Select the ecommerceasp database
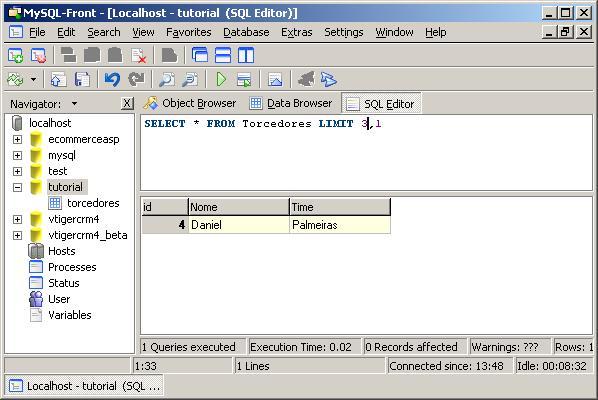The width and height of the screenshot is (598, 400). pos(84,139)
